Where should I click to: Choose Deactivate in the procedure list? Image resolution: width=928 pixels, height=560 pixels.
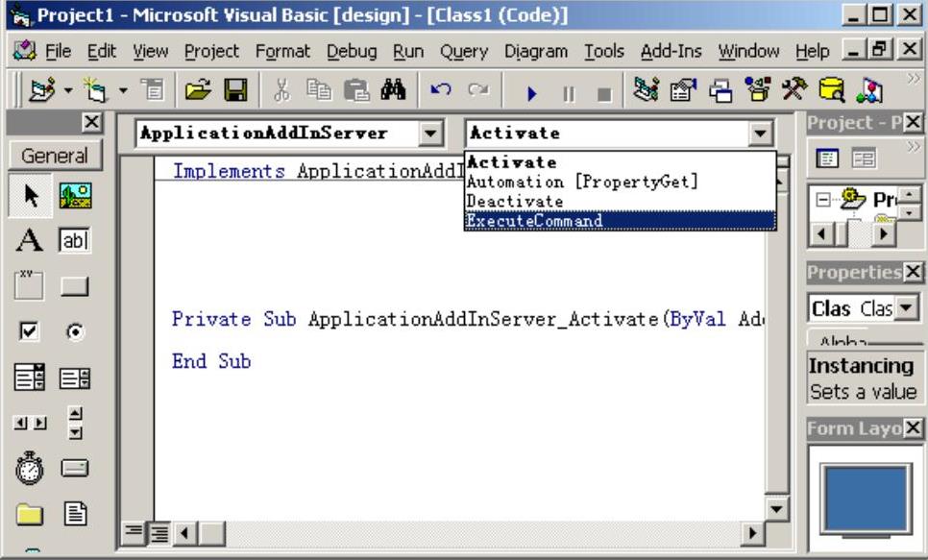(620, 202)
